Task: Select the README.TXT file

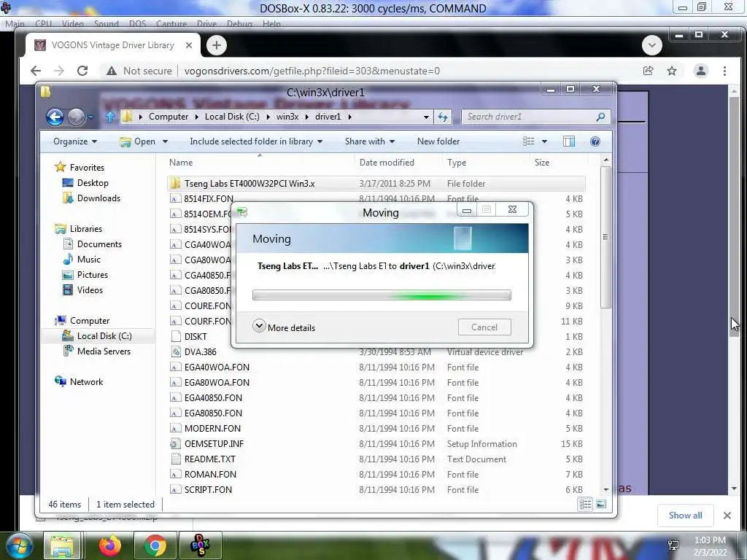Action: pos(209,459)
